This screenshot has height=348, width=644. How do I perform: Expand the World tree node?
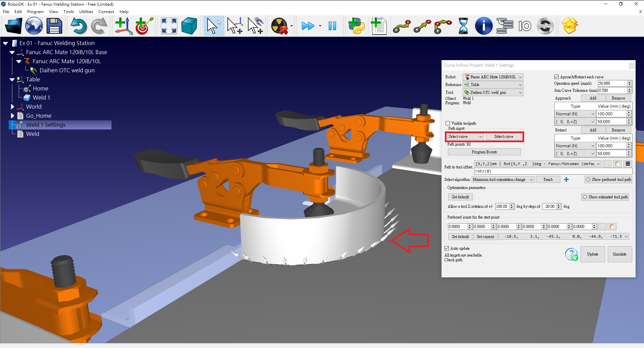[x=12, y=107]
